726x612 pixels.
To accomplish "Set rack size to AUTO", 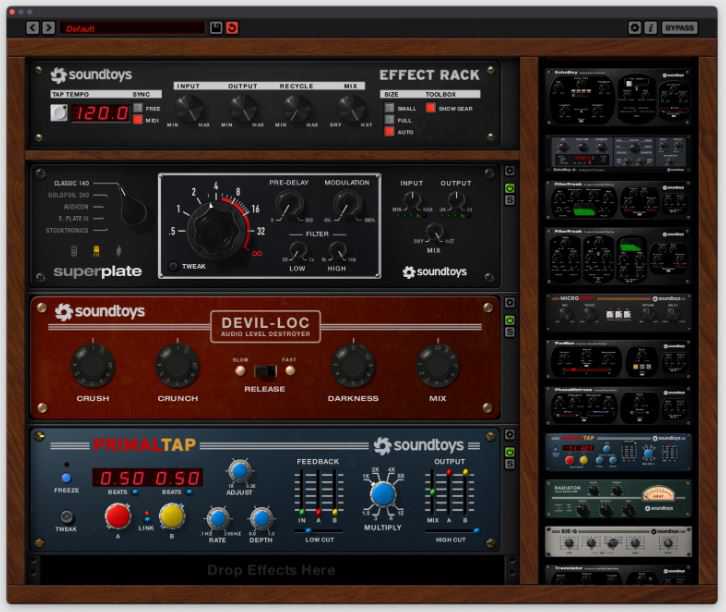I will (389, 131).
